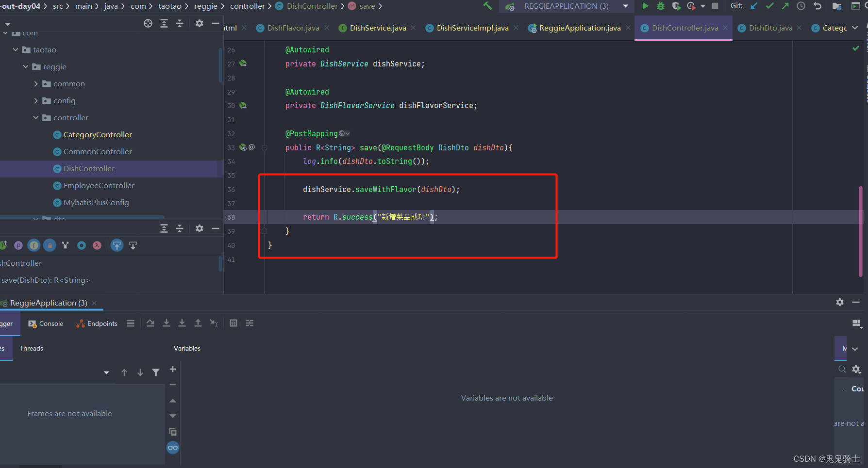
Task: Locate opened file in project tree
Action: (x=148, y=23)
